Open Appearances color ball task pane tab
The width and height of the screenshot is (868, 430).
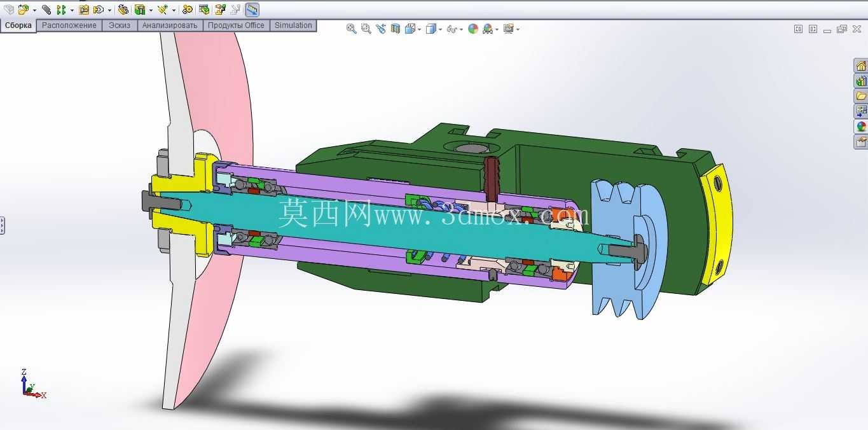click(861, 127)
